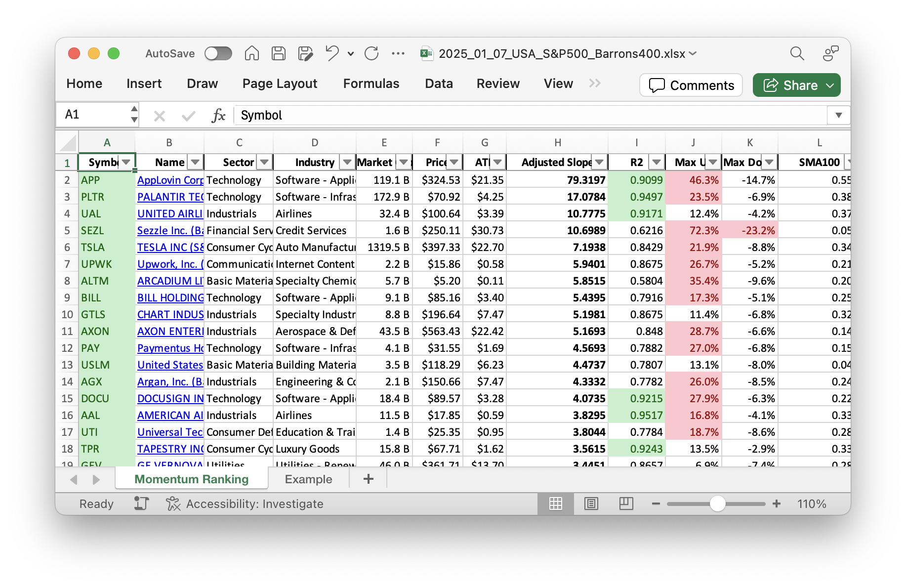
Task: Click the Name Box cell reference field
Action: (x=94, y=115)
